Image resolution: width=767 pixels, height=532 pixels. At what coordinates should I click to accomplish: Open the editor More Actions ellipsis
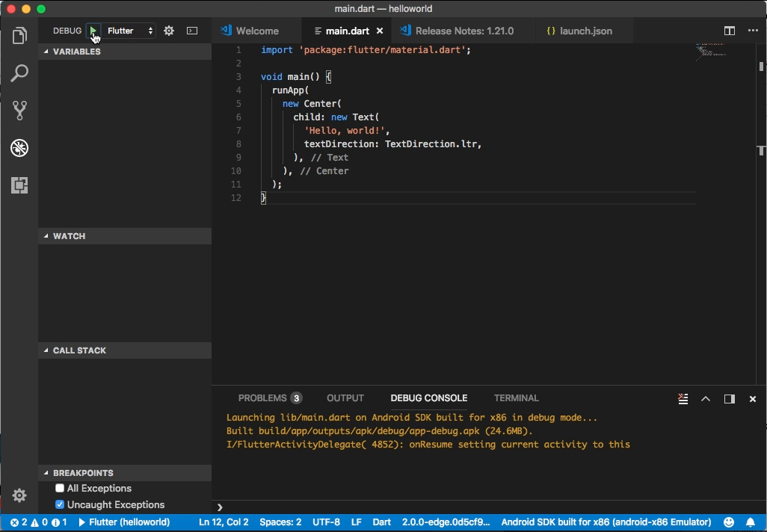pyautogui.click(x=753, y=31)
